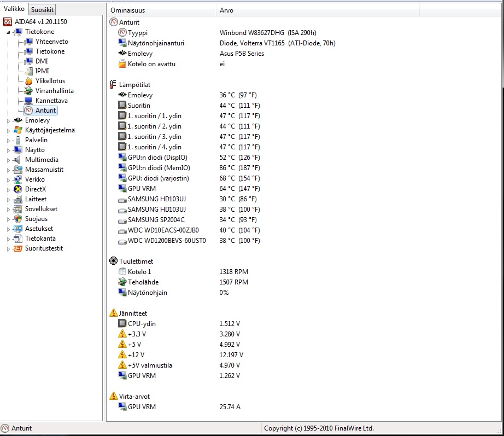Expand the Käyttöjärjestelmä tree node
The height and width of the screenshot is (436, 504).
click(8, 131)
